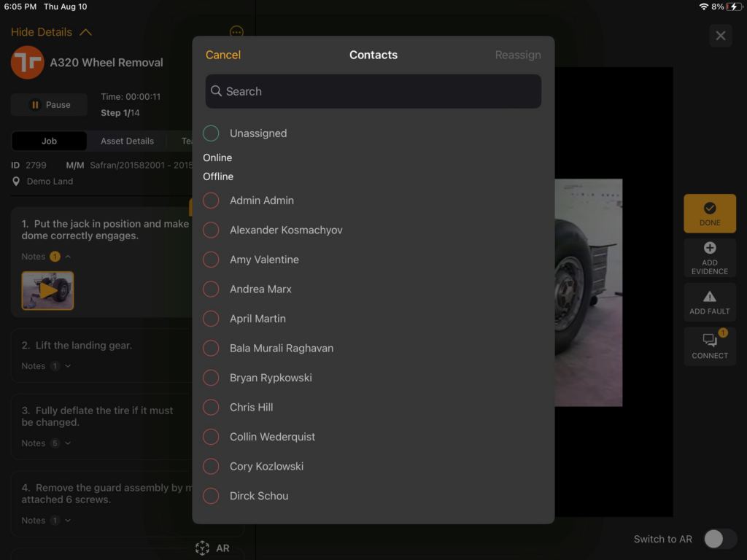Tap the Step 1/14 counter
The width and height of the screenshot is (747, 560).
pyautogui.click(x=120, y=113)
